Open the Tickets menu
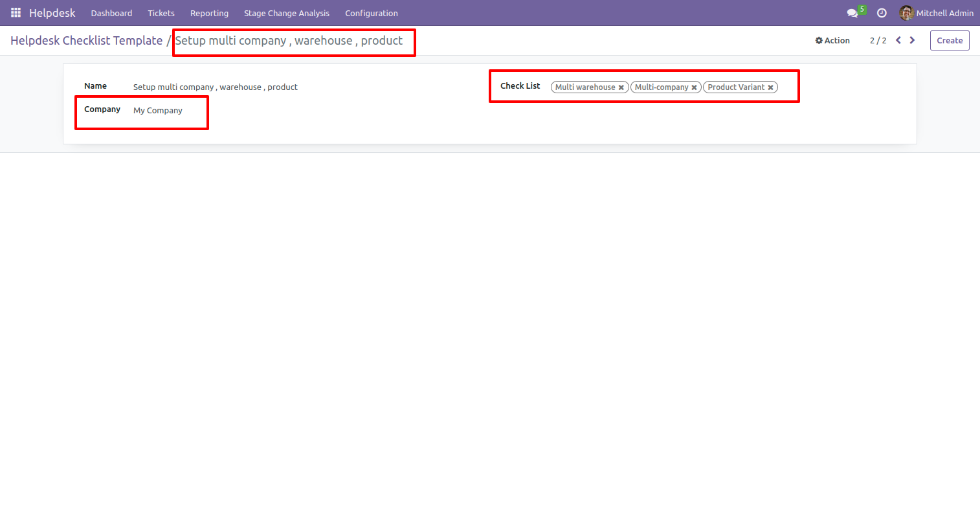 coord(161,13)
